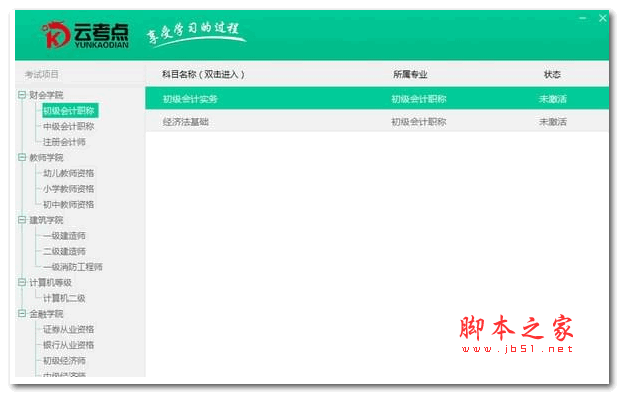Click the 计算机等级 category label

click(51, 283)
